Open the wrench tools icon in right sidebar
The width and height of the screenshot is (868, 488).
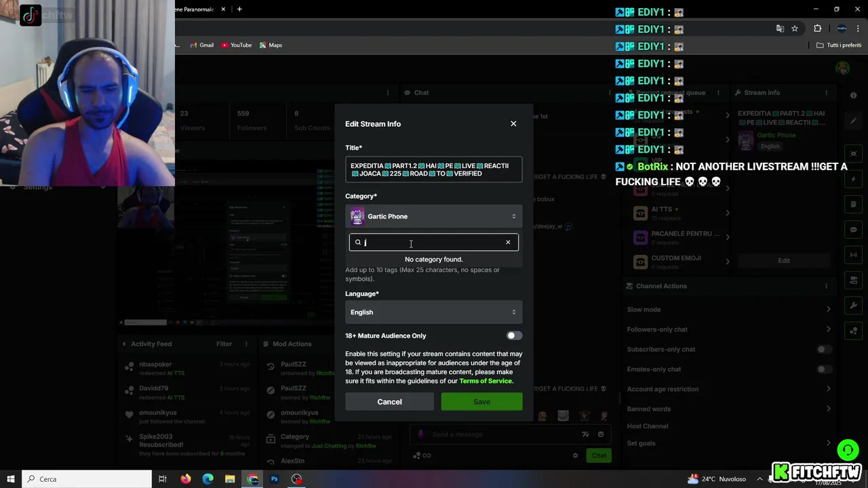click(x=854, y=306)
